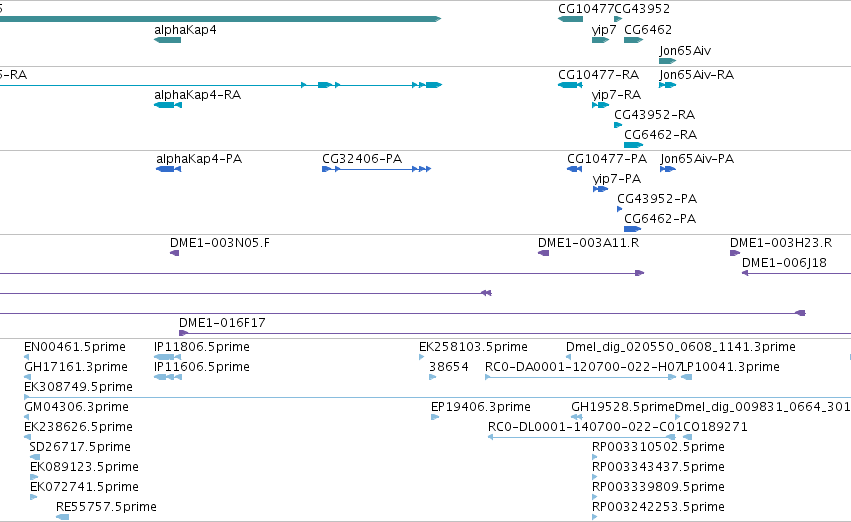Open the Dmel_dig_020550_0608_1141.3prime label
Image resolution: width=851 pixels, height=522 pixels.
[681, 347]
